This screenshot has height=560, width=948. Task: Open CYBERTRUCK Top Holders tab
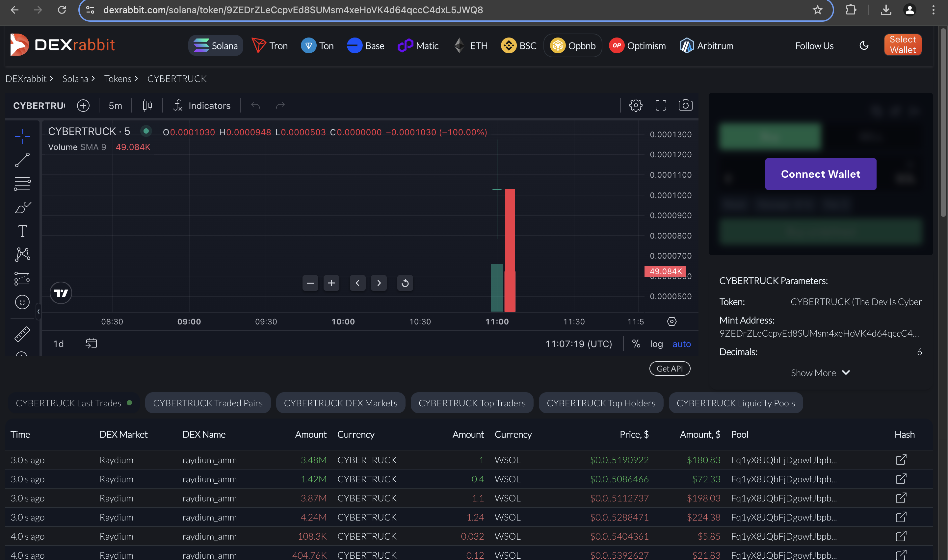click(601, 403)
